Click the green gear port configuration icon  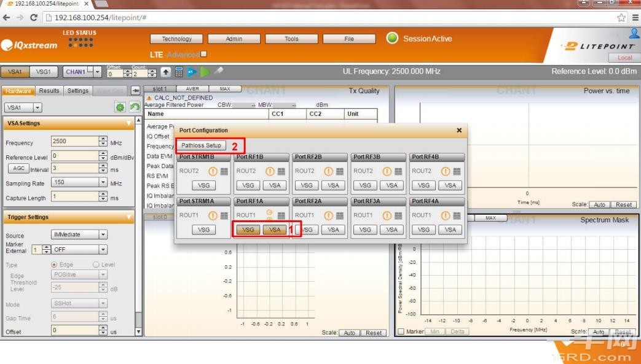pos(120,107)
